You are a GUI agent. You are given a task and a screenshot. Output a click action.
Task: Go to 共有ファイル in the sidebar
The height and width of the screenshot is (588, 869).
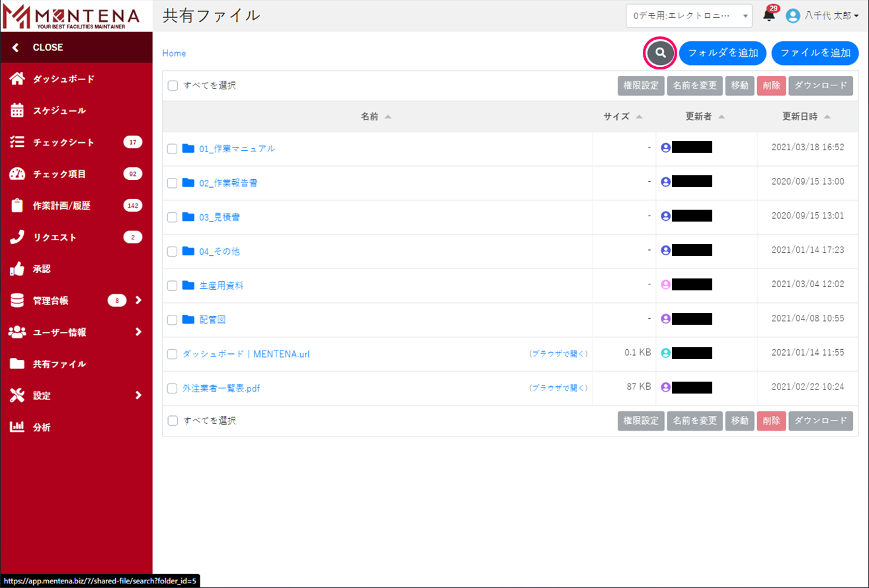tap(59, 364)
